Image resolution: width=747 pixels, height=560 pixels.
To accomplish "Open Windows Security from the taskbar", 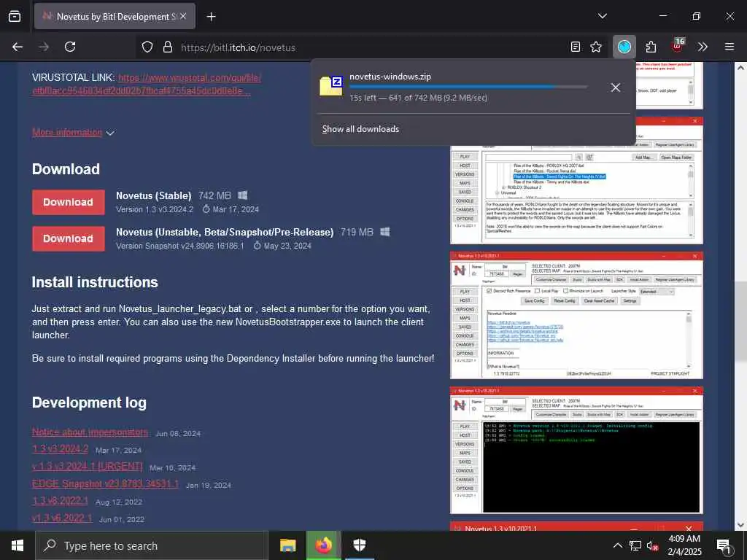I will pyautogui.click(x=360, y=545).
